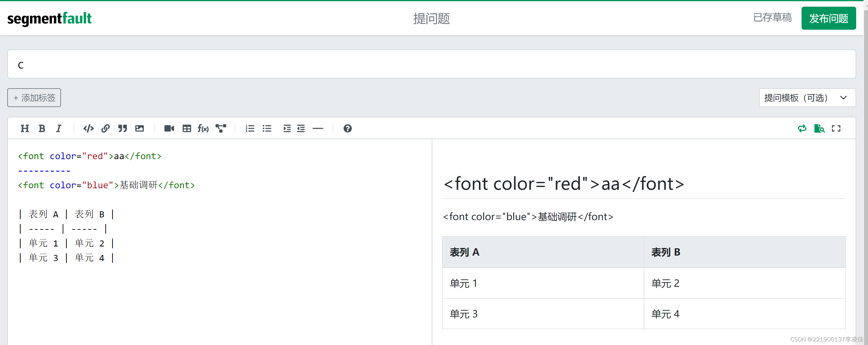Click the table separator source line with dashes
Image resolution: width=868 pixels, height=345 pixels.
point(63,229)
